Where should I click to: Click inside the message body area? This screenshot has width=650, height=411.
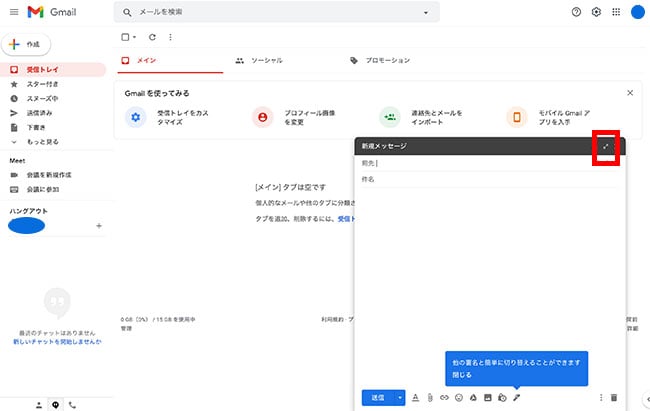[489, 270]
